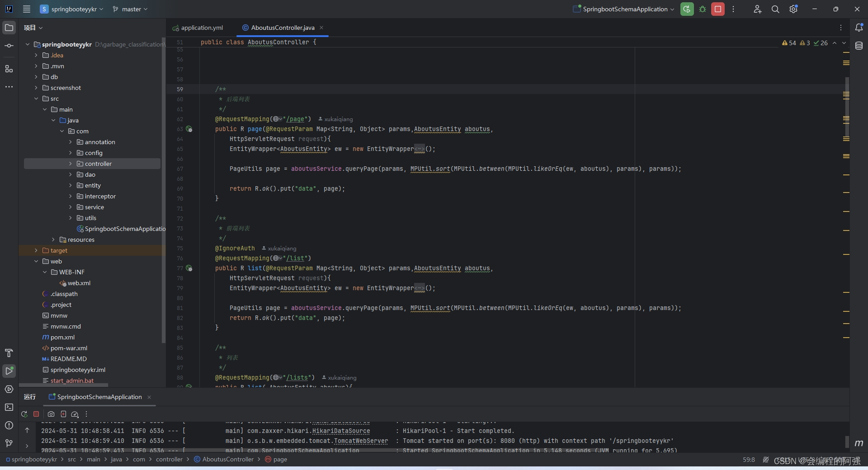Open project view selector dropdown
868x470 pixels.
pyautogui.click(x=33, y=28)
